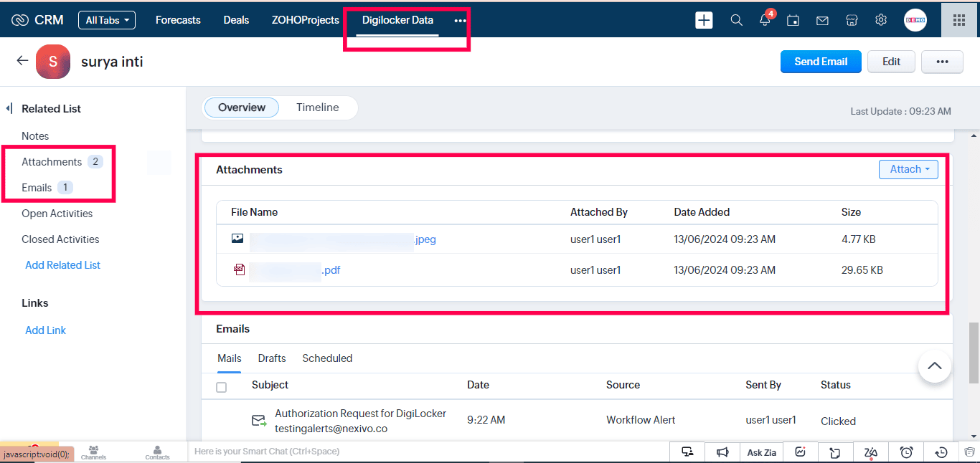The height and width of the screenshot is (463, 980).
Task: Expand the Attach dropdown
Action: (908, 169)
